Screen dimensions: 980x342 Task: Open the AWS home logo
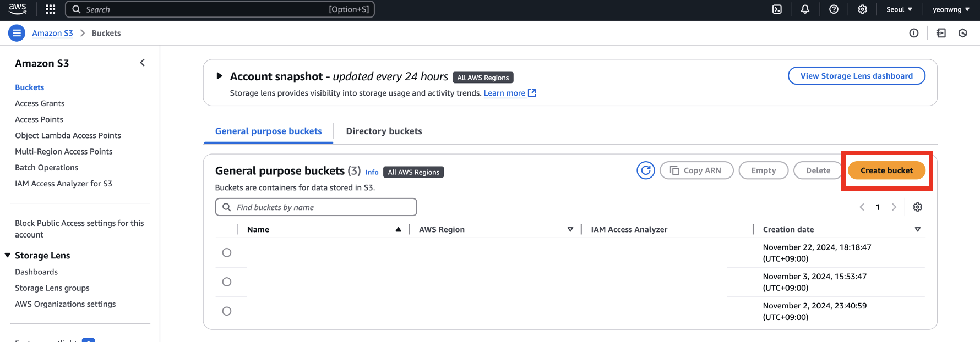18,9
